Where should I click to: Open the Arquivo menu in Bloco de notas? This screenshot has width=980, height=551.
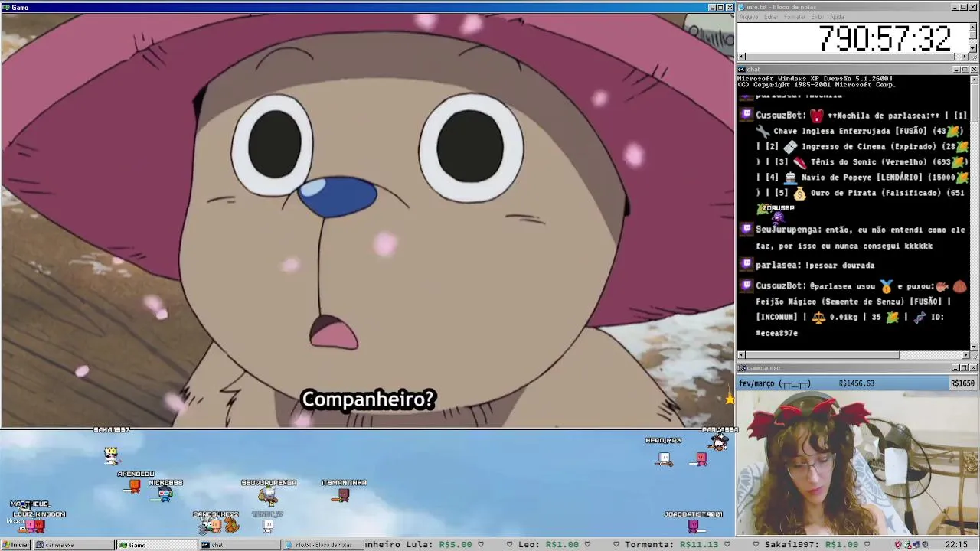[x=748, y=17]
